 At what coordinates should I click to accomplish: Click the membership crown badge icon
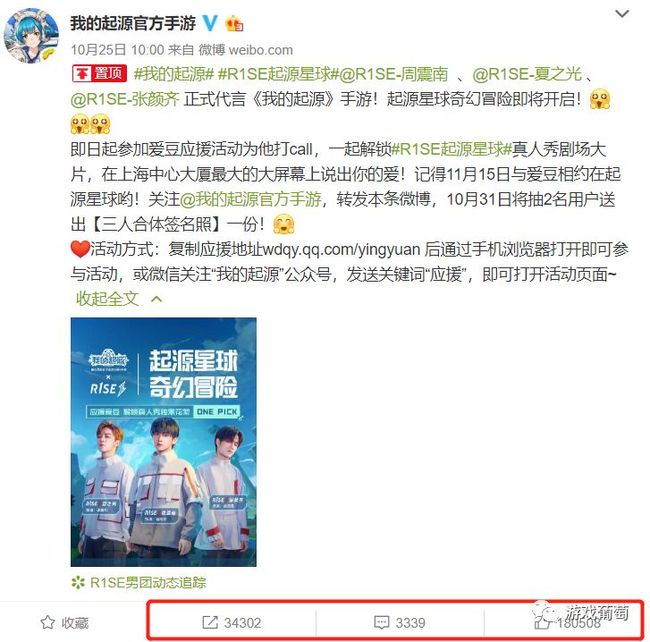(x=234, y=24)
